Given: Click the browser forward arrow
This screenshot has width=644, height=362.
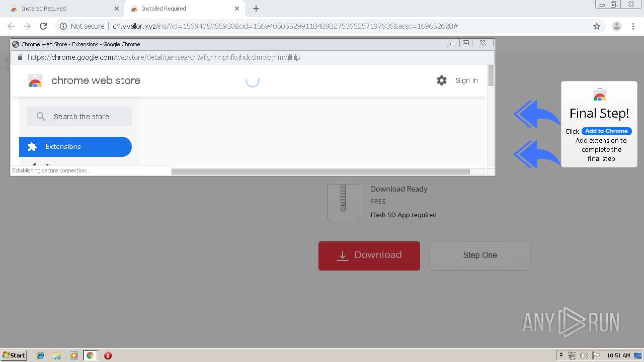Looking at the screenshot, I should pyautogui.click(x=27, y=26).
